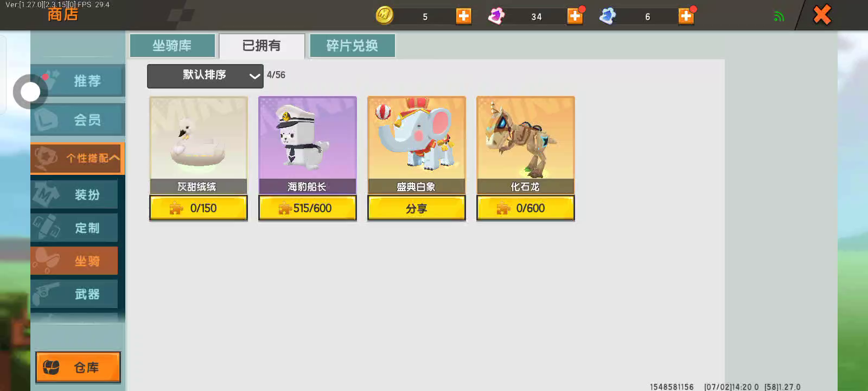Tap the pink gem currency icon
The height and width of the screenshot is (391, 868).
(496, 16)
